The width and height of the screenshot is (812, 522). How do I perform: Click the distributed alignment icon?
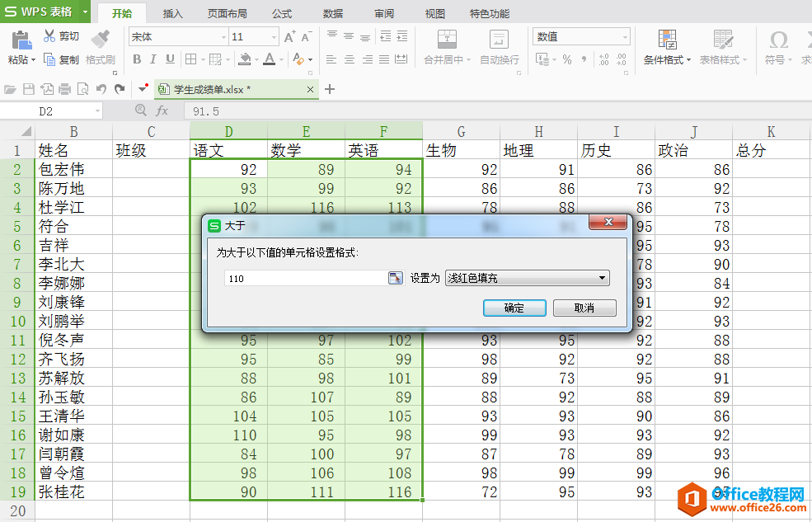click(x=401, y=59)
